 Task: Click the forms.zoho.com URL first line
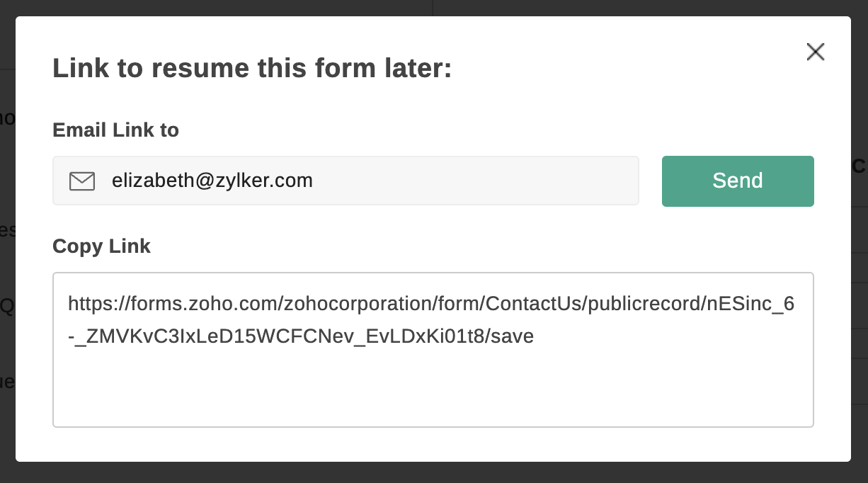point(430,305)
